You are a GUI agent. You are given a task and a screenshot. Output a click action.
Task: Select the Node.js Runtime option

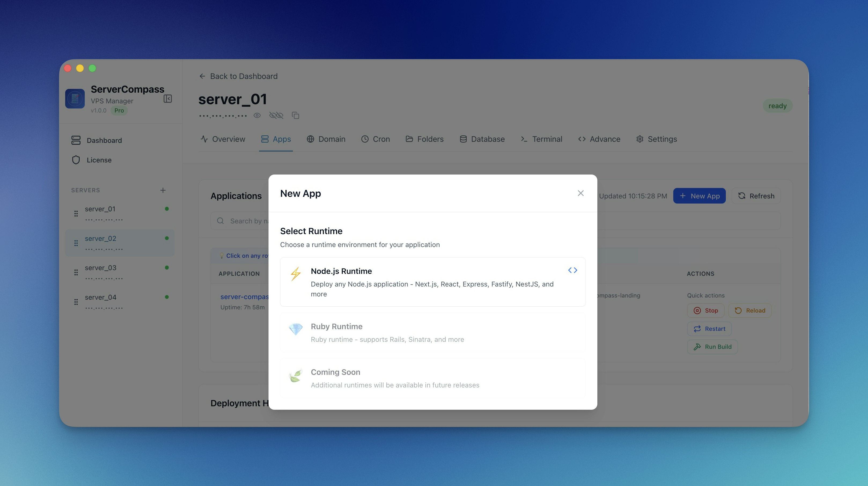point(432,282)
